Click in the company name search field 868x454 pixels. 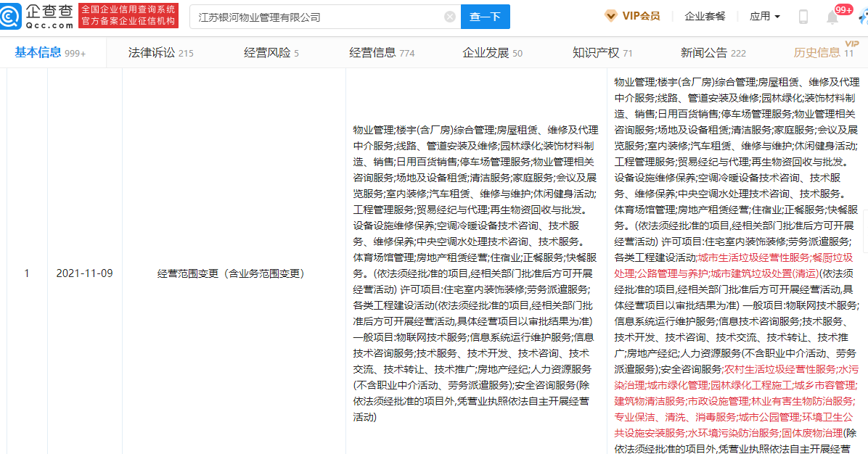pos(319,17)
